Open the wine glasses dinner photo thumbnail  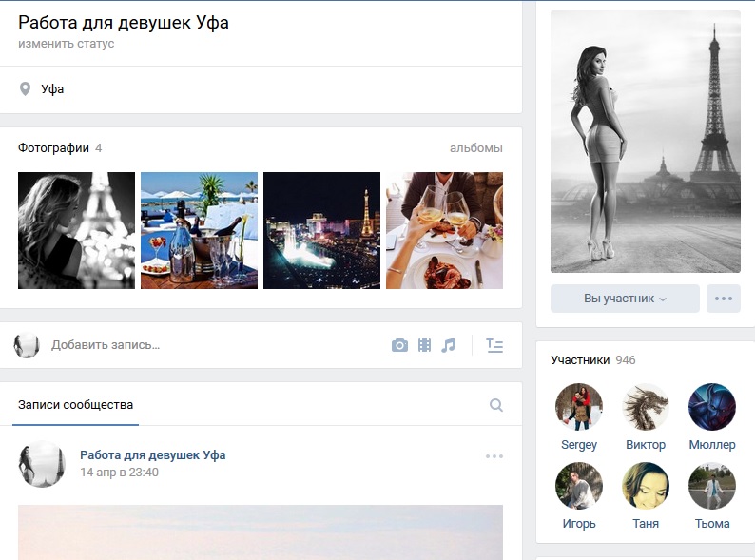444,231
